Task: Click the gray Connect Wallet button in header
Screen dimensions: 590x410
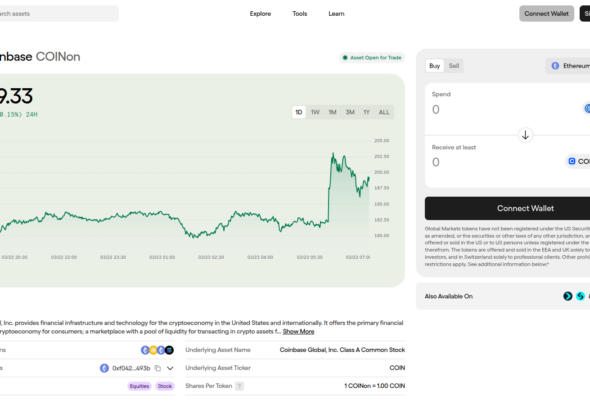Action: coord(546,14)
